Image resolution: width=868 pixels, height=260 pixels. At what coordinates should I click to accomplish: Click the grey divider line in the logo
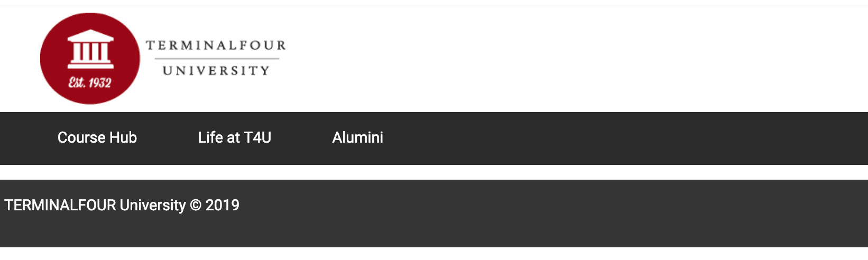point(217,58)
